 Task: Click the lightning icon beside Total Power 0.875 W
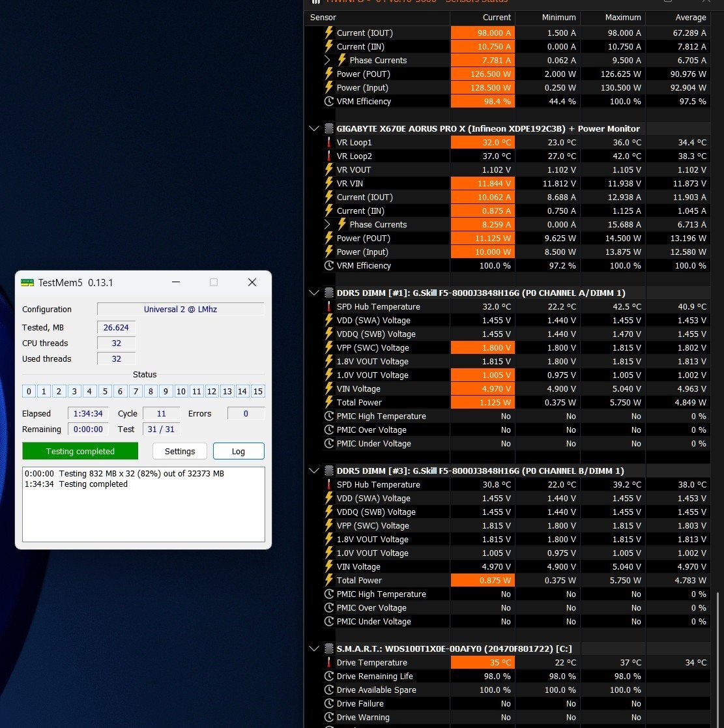coord(329,580)
